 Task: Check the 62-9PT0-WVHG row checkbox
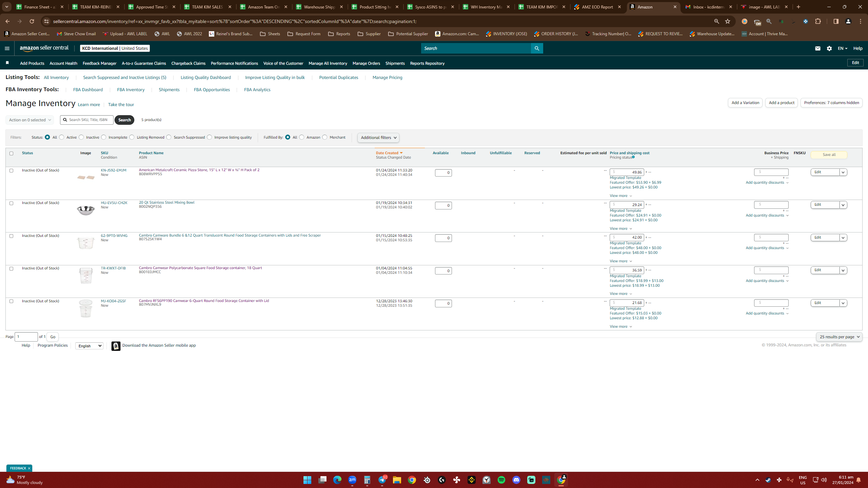[11, 236]
